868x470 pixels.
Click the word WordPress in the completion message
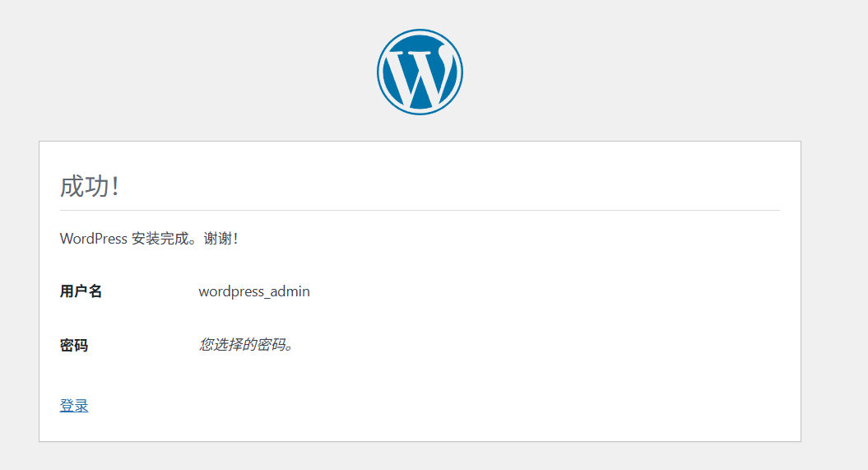94,239
